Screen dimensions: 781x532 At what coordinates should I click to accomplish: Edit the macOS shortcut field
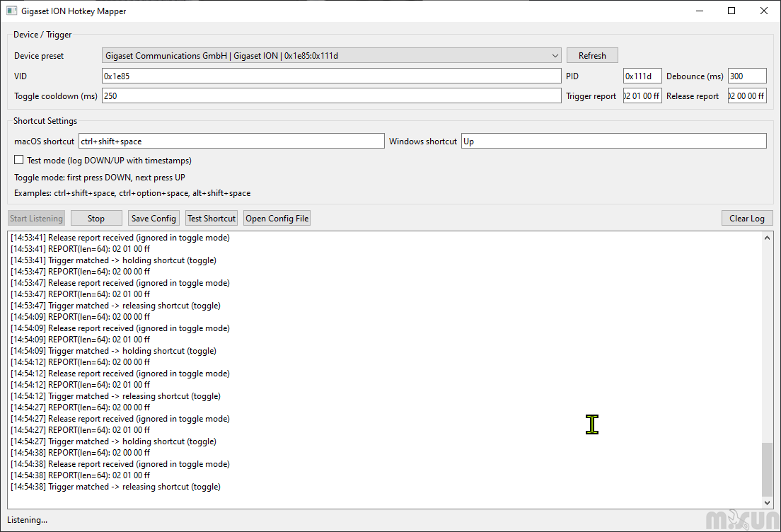click(231, 141)
